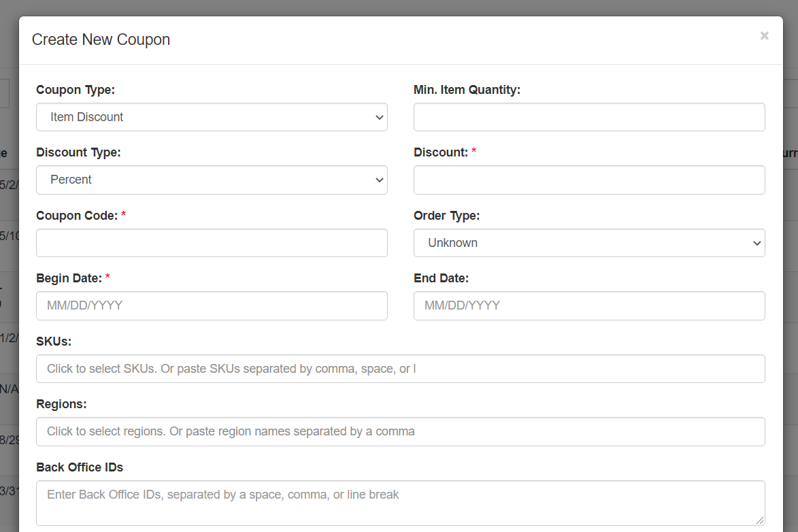Focus the Discount input field
The height and width of the screenshot is (532, 798).
(589, 180)
